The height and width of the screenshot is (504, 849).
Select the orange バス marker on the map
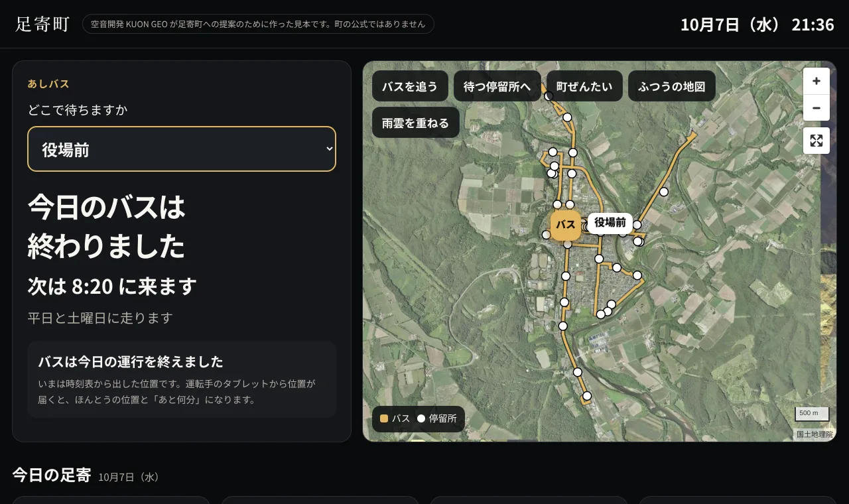pyautogui.click(x=566, y=225)
